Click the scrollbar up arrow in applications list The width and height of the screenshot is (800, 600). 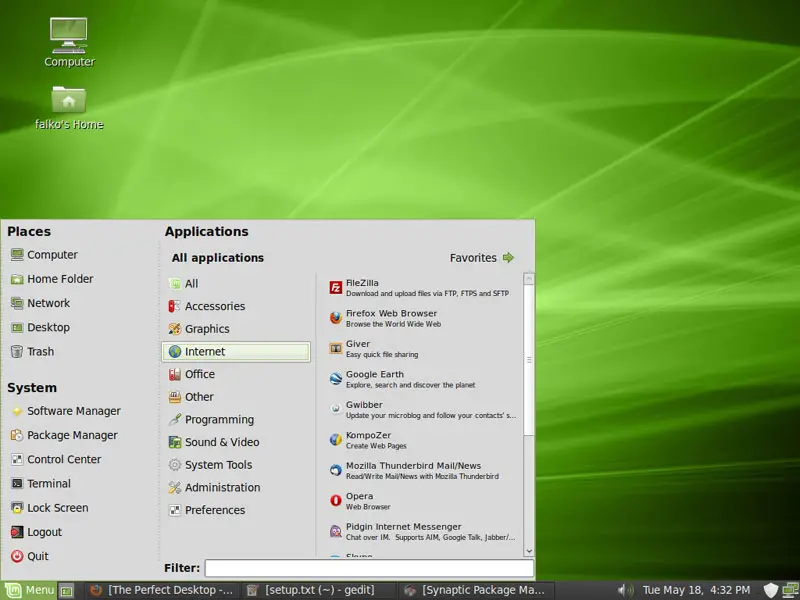(x=529, y=279)
